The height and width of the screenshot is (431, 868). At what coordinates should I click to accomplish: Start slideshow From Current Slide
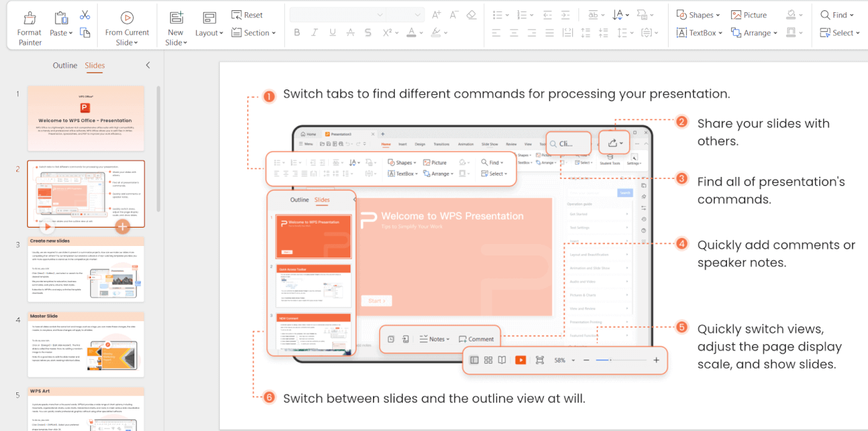[x=127, y=28]
